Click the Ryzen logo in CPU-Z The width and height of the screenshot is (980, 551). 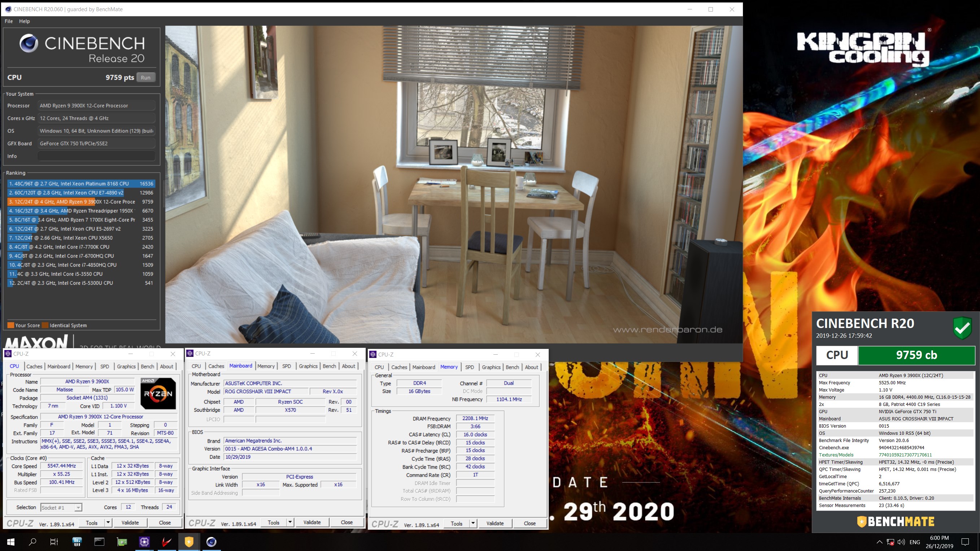158,394
